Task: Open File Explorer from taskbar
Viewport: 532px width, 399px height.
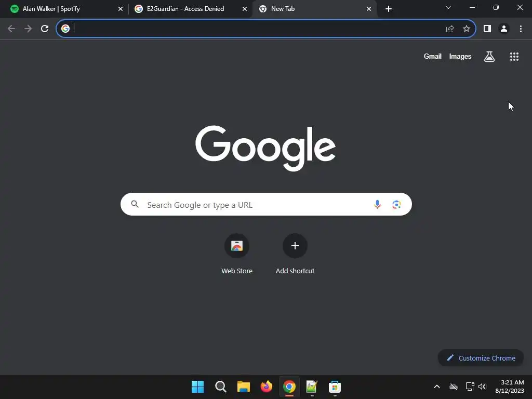Action: click(244, 387)
